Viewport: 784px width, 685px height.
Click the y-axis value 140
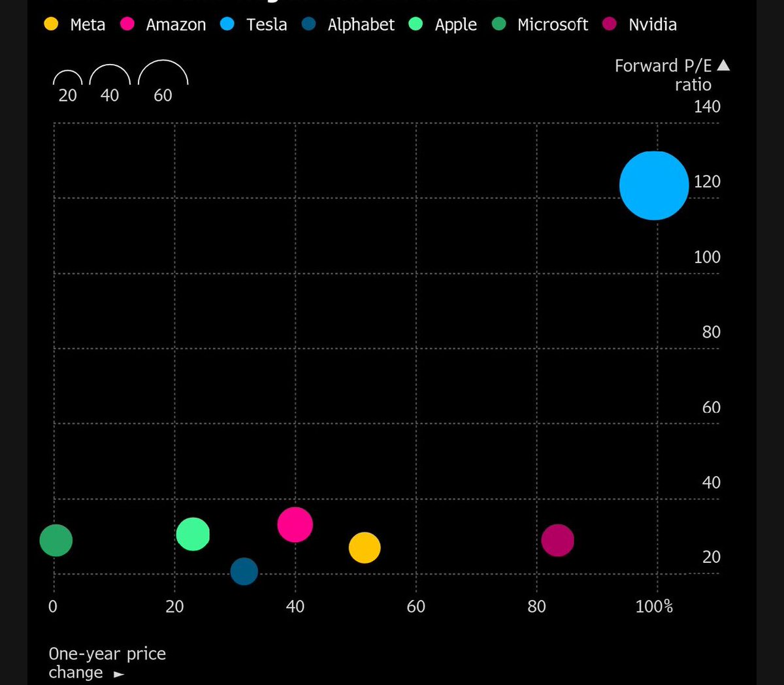707,106
